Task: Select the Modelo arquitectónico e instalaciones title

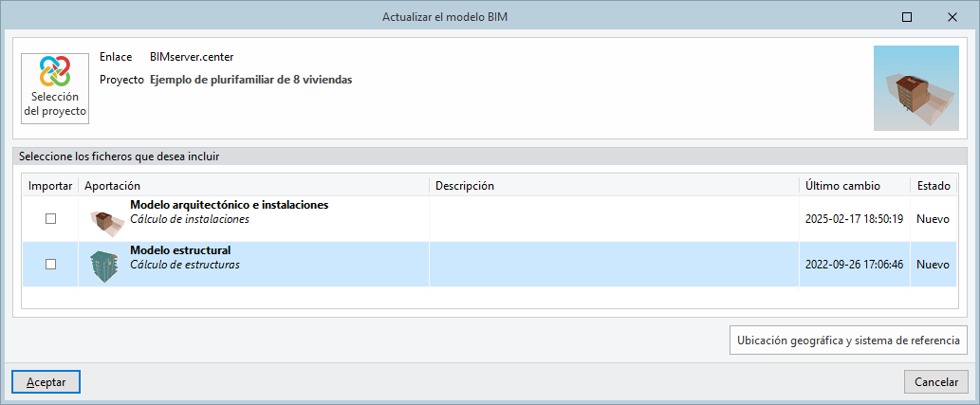Action: click(230, 205)
